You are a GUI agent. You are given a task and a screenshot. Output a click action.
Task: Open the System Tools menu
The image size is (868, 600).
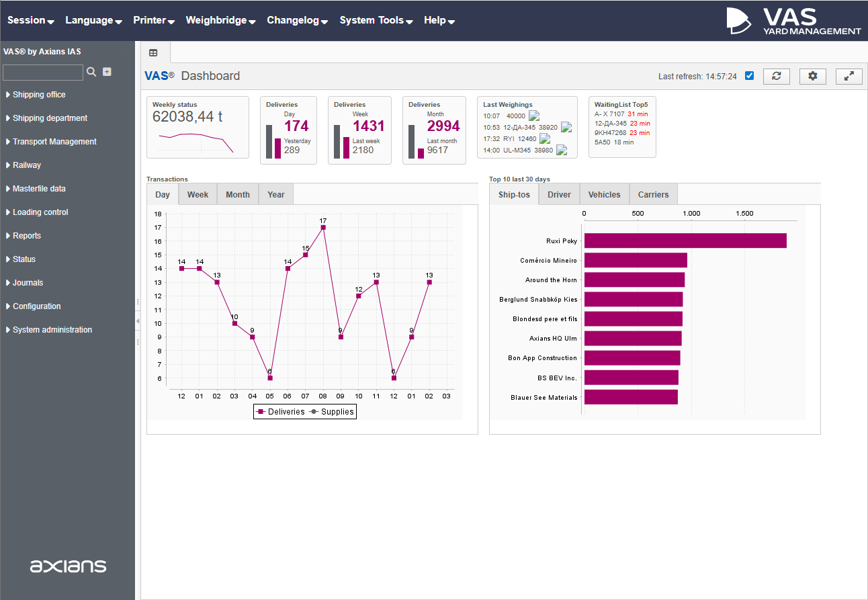(x=376, y=20)
